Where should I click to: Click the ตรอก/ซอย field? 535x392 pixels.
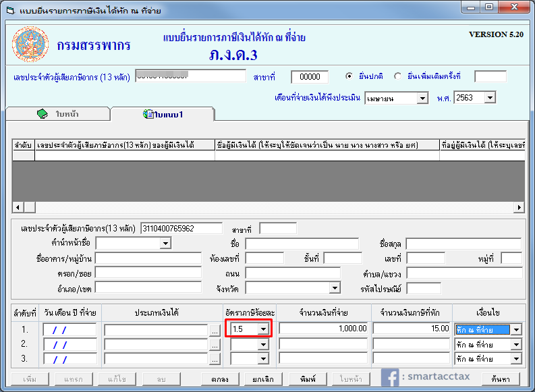148,273
